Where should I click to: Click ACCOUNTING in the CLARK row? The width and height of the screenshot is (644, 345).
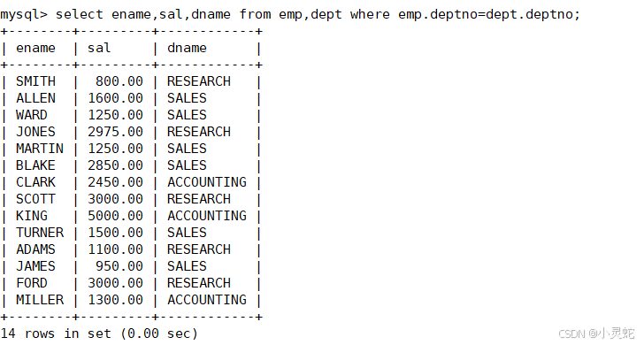[207, 182]
